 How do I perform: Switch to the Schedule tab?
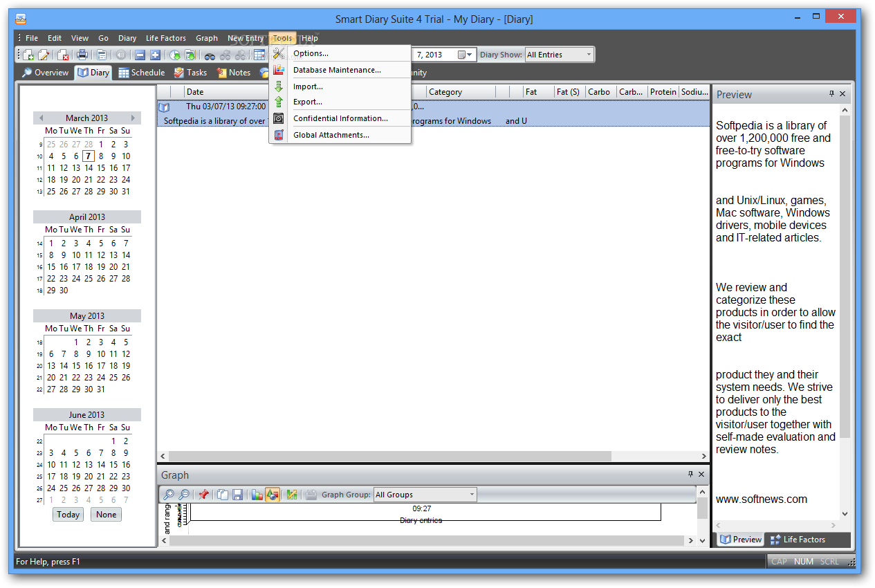pyautogui.click(x=141, y=73)
